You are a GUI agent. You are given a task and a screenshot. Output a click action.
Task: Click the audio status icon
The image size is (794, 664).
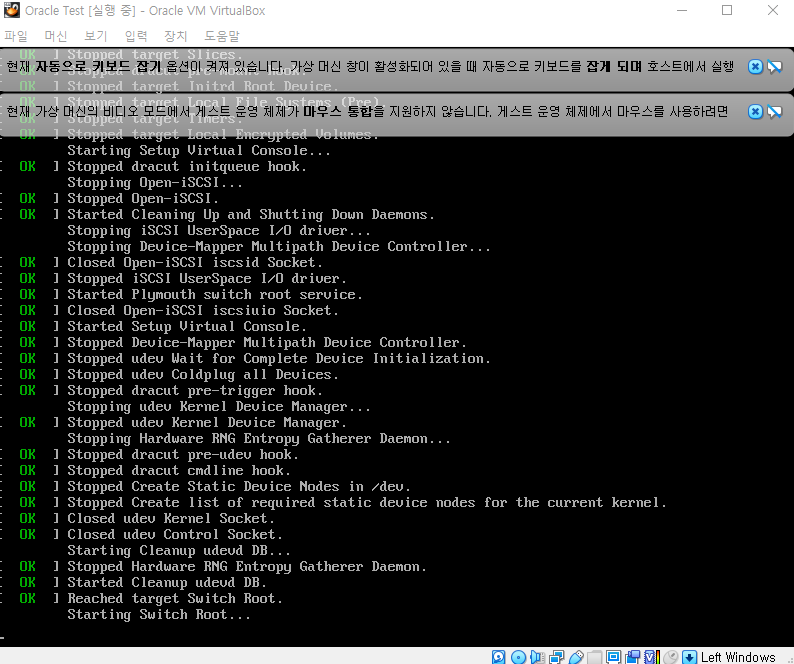[x=537, y=657]
